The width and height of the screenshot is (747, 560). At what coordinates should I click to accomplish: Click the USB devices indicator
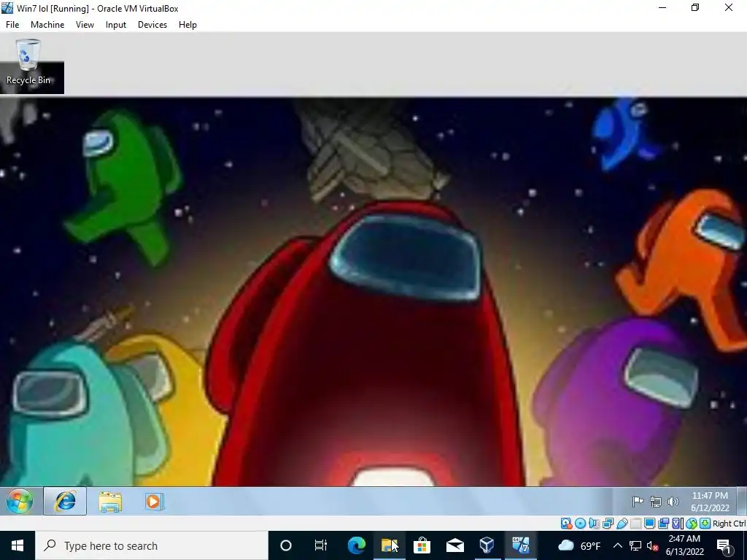(x=622, y=524)
